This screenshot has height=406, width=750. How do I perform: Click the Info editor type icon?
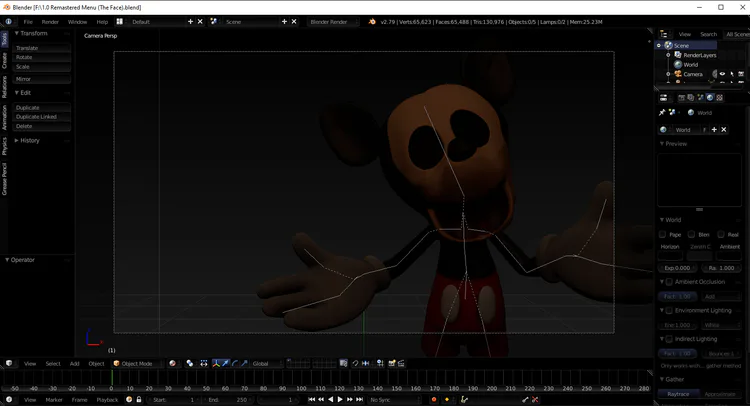point(9,22)
